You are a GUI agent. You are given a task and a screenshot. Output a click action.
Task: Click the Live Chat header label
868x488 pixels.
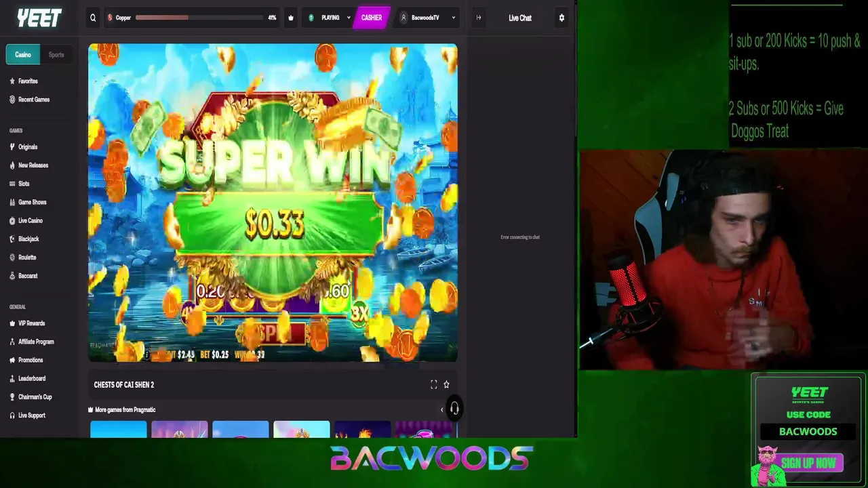click(x=520, y=18)
